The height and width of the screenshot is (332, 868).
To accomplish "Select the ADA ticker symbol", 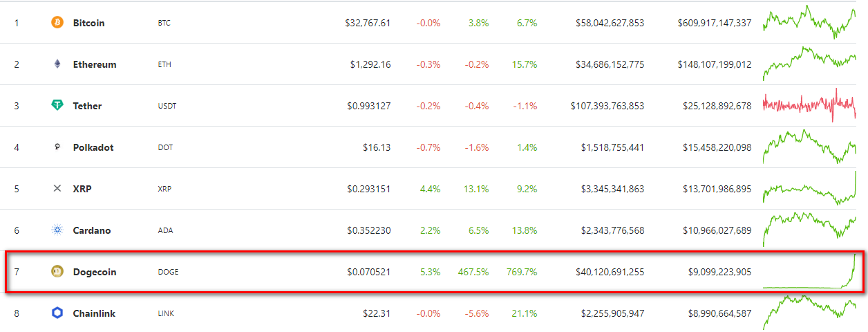I will click(x=164, y=230).
